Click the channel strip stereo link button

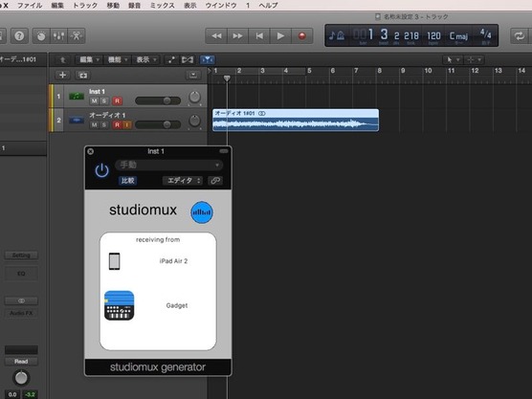click(21, 301)
